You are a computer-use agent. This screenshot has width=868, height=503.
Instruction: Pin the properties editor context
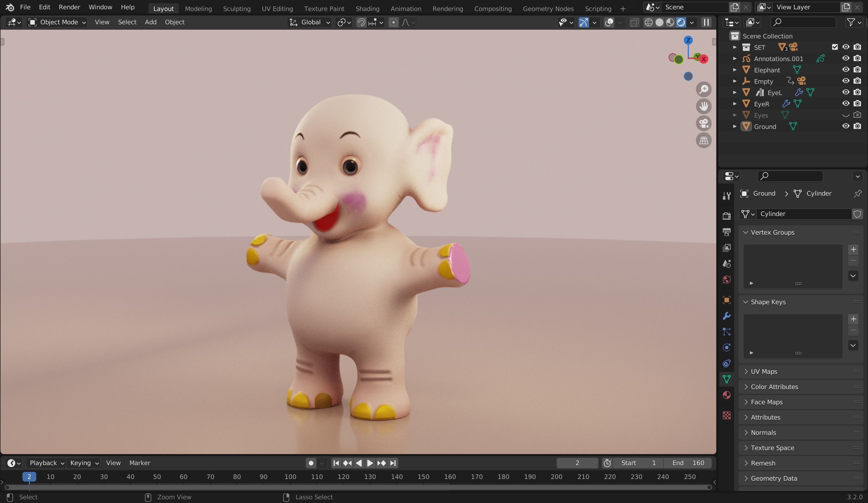pos(857,194)
